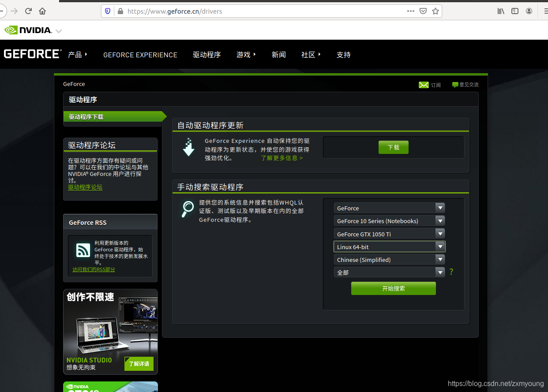
Task: Open the GeForce product type dropdown
Action: point(389,208)
